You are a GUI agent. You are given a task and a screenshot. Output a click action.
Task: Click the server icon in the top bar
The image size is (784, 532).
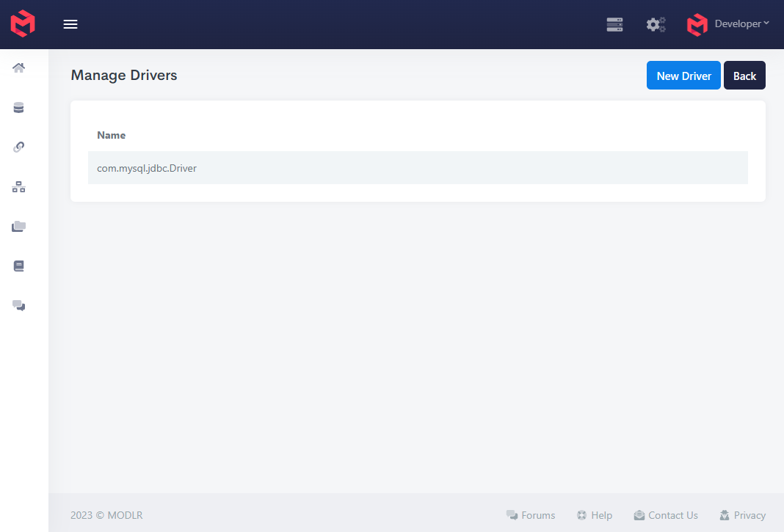point(614,24)
